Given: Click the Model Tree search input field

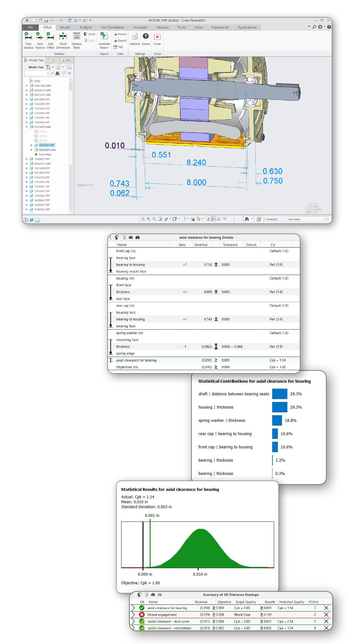Looking at the screenshot, I should tap(37, 73).
